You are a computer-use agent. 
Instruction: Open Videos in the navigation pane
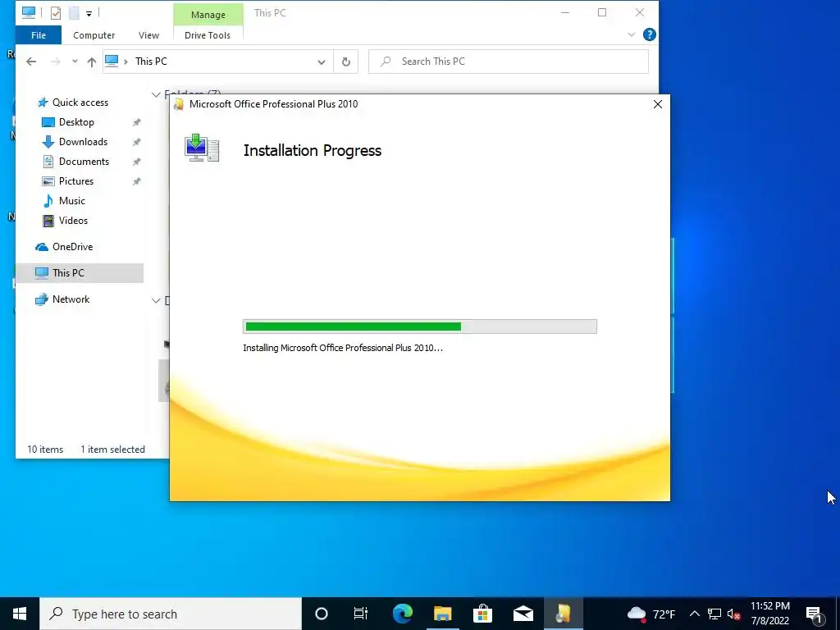[x=73, y=221]
